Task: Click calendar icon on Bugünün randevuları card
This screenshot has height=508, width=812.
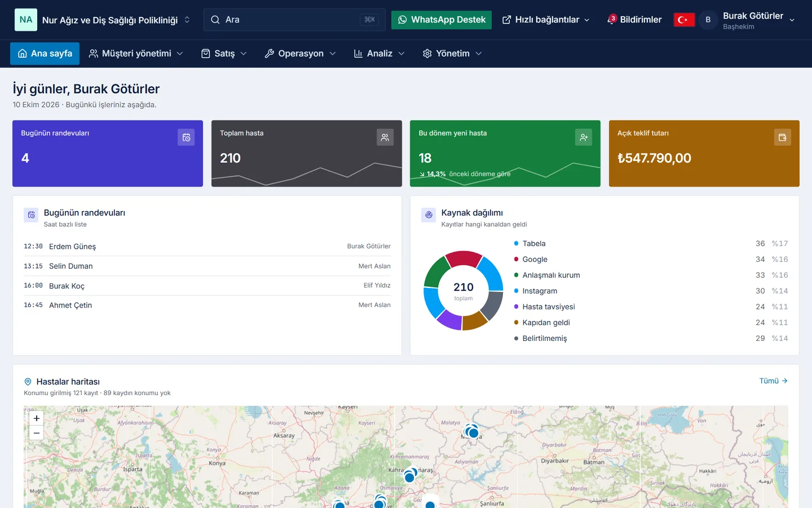Action: (x=186, y=137)
